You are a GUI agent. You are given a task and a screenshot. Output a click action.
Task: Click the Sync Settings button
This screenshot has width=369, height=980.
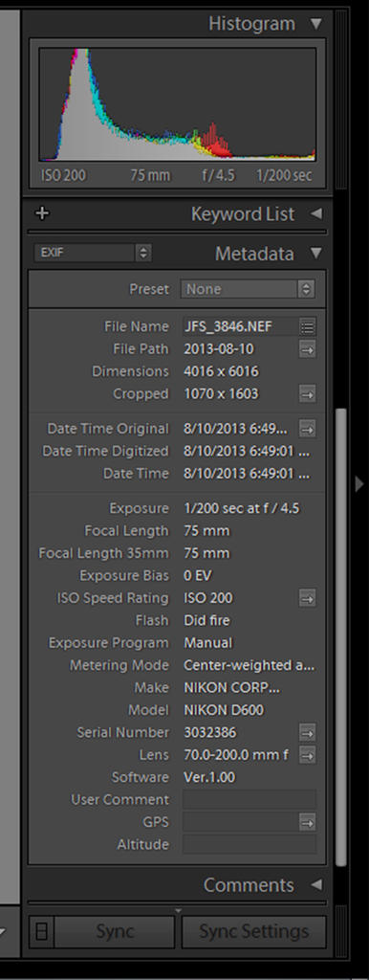[x=253, y=932]
